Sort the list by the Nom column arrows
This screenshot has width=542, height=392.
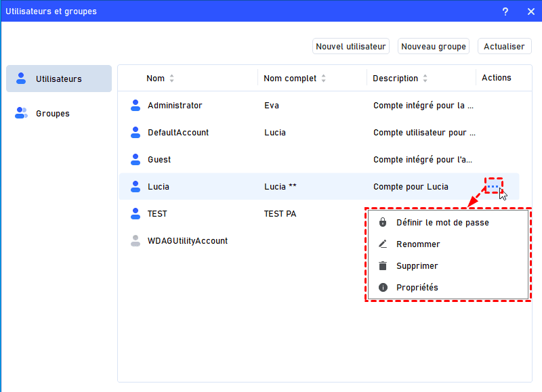(x=171, y=79)
